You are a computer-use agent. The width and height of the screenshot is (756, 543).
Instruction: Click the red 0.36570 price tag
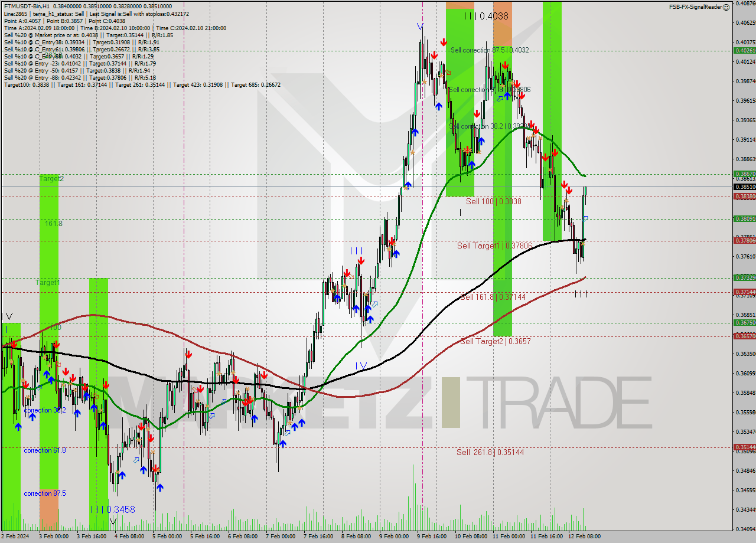pyautogui.click(x=745, y=336)
